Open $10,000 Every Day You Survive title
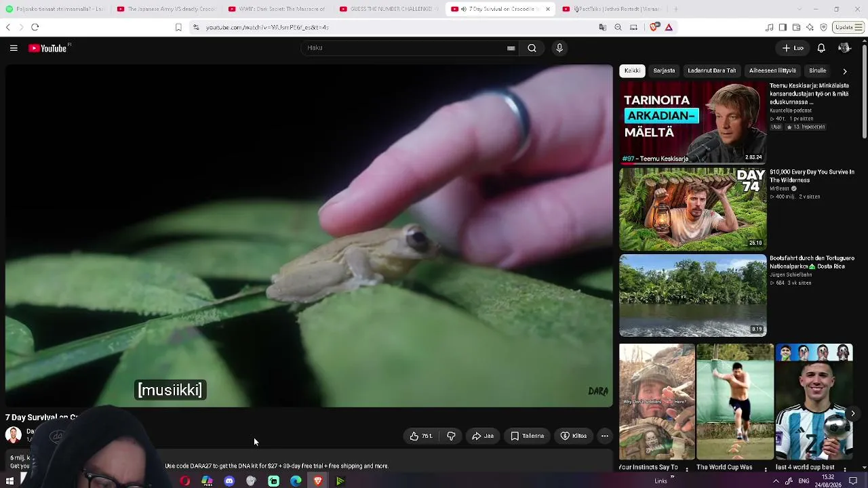868x488 pixels. pyautogui.click(x=812, y=176)
